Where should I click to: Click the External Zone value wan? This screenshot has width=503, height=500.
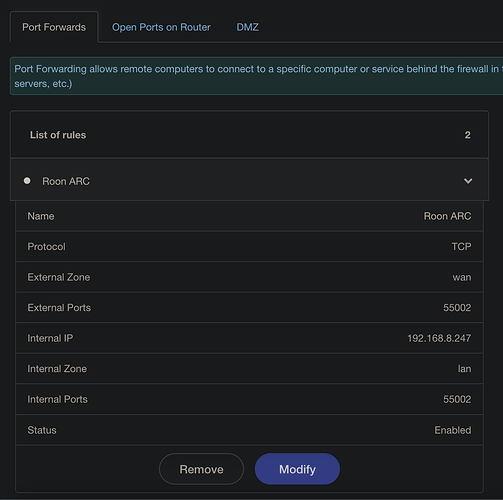pyautogui.click(x=462, y=277)
